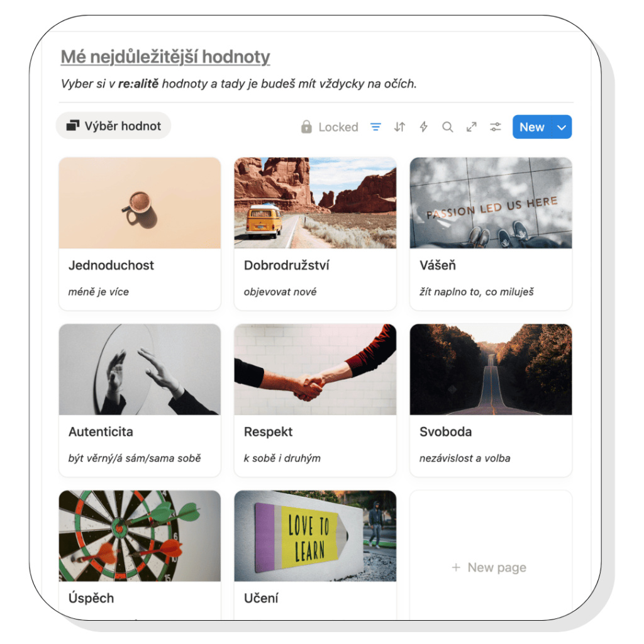
Task: Open the Jednoduchost card coffee thumbnail
Action: coord(140,203)
